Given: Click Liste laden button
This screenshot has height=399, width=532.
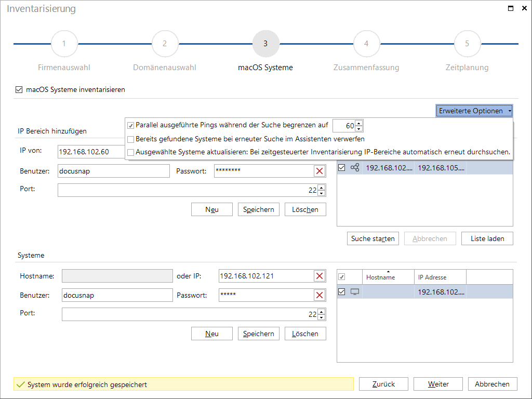Looking at the screenshot, I should (487, 238).
